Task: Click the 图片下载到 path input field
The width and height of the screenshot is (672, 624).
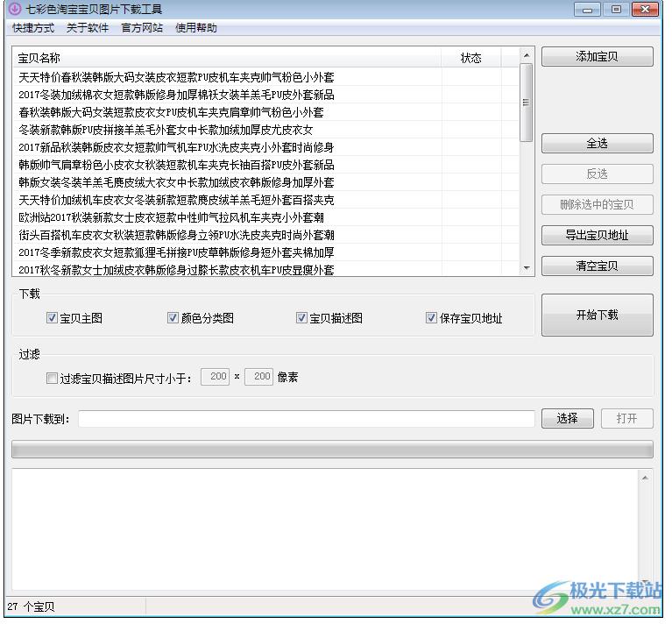Action: pyautogui.click(x=306, y=419)
